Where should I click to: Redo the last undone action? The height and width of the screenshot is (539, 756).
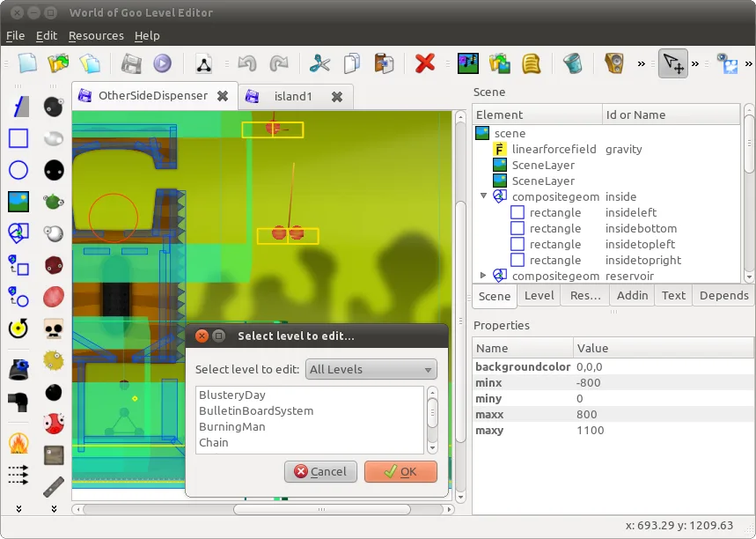coord(279,63)
